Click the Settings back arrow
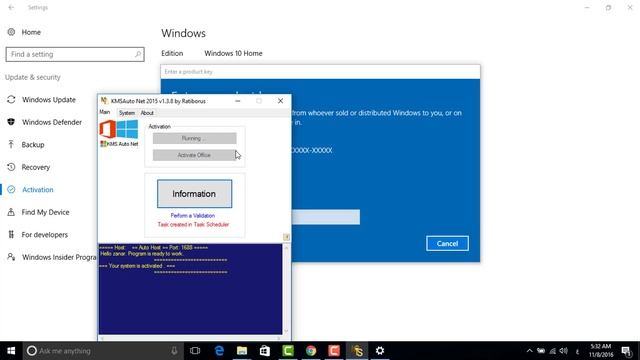 11,7
